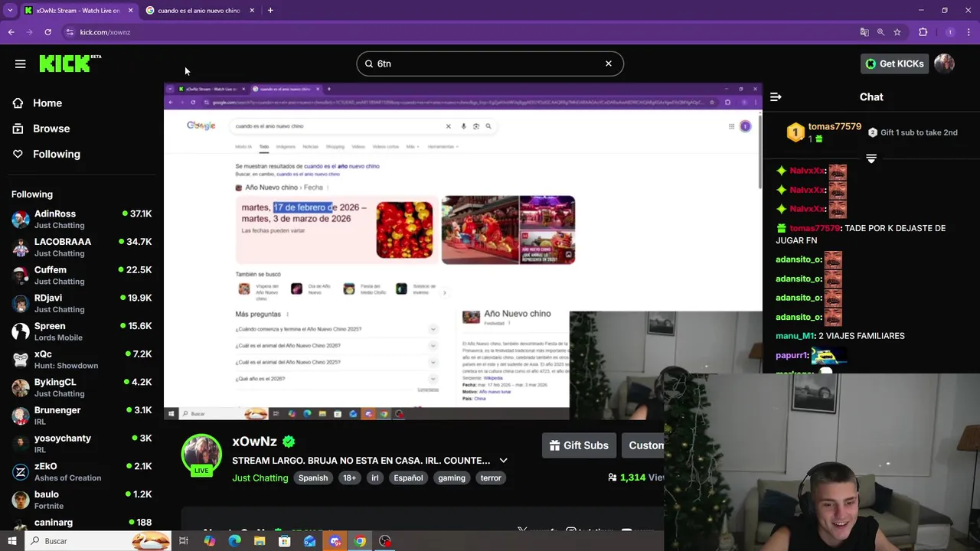
Task: Close the 'cuando es el anio nuevo chino' tab
Action: 252,11
